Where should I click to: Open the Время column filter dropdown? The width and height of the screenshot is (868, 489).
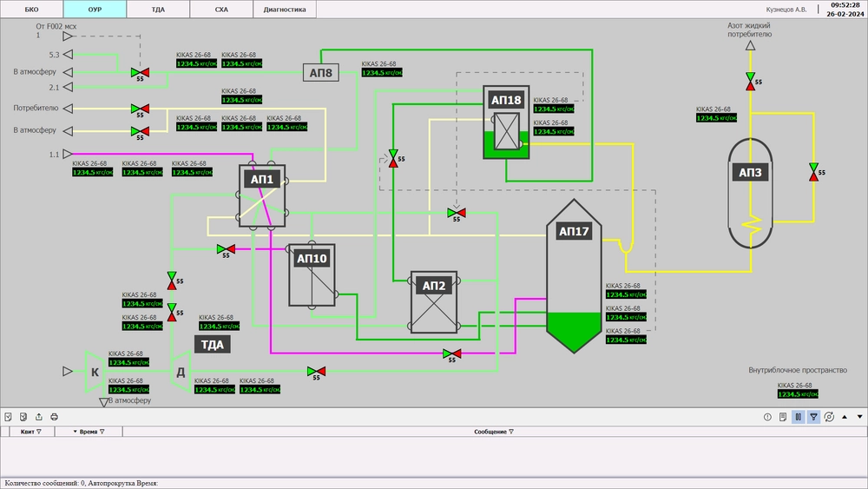(x=102, y=432)
